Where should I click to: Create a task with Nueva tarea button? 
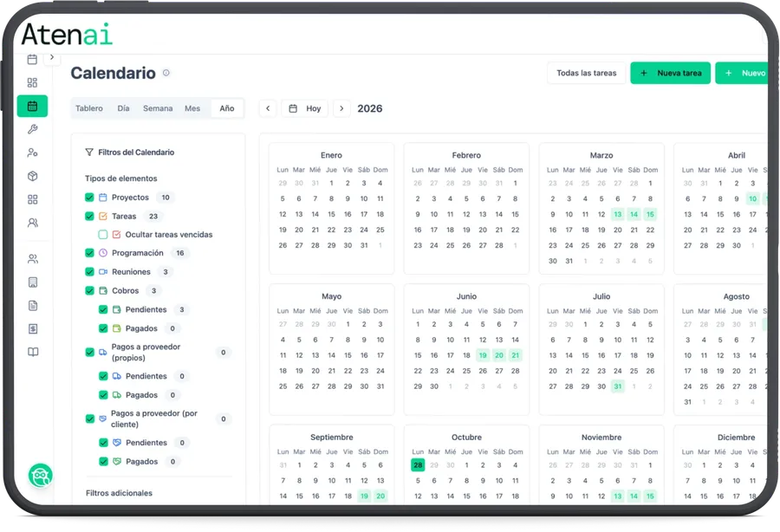click(671, 73)
